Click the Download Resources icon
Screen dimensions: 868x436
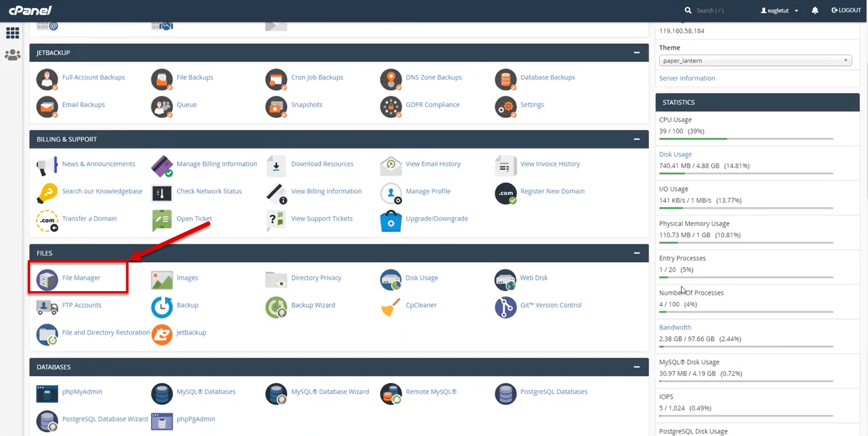[276, 166]
